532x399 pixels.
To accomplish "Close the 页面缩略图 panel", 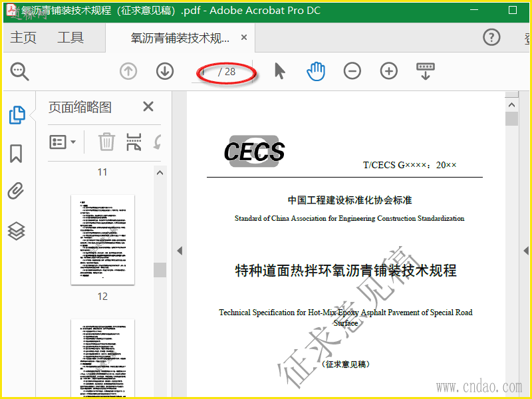I will tap(148, 106).
